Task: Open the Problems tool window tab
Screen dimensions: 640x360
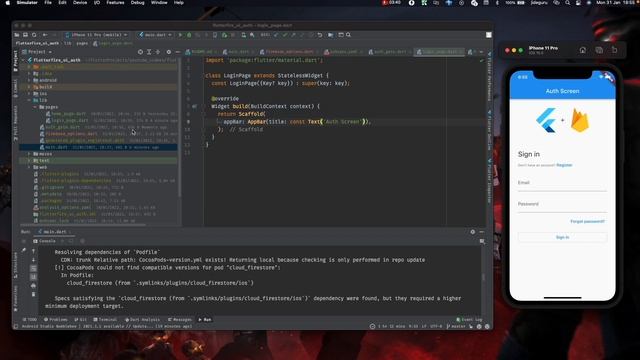Action: [x=56, y=320]
